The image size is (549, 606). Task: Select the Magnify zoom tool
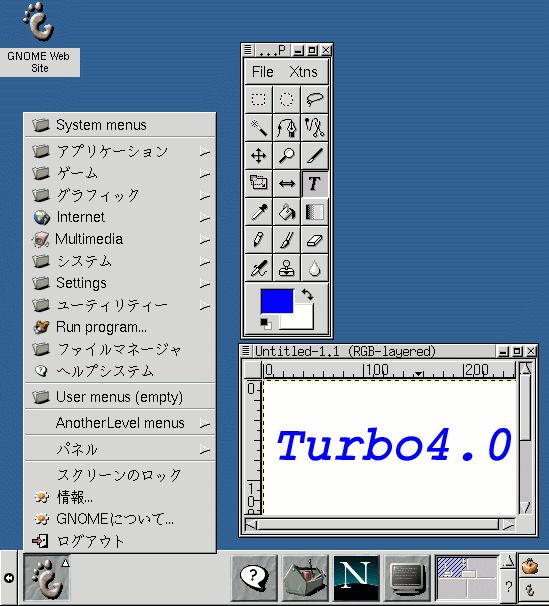click(x=286, y=155)
